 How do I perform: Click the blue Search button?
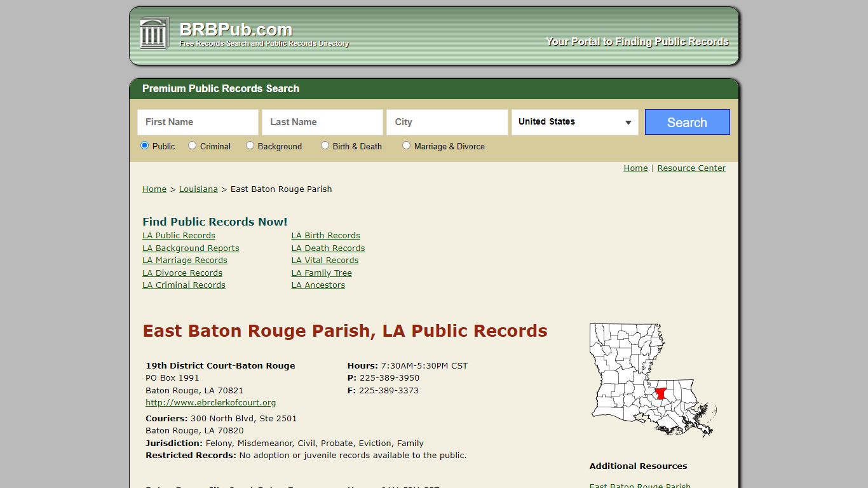[x=687, y=122]
